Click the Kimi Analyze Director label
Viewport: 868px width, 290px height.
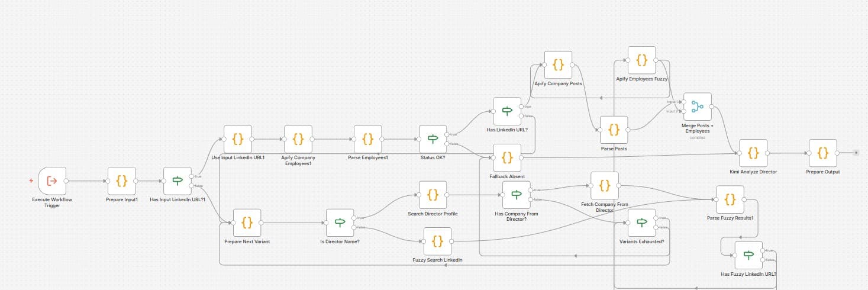point(753,172)
